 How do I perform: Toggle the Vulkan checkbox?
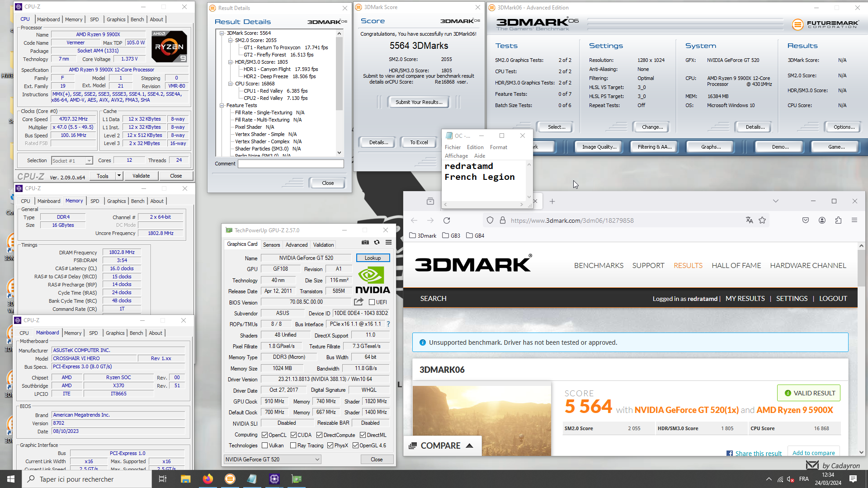[265, 445]
